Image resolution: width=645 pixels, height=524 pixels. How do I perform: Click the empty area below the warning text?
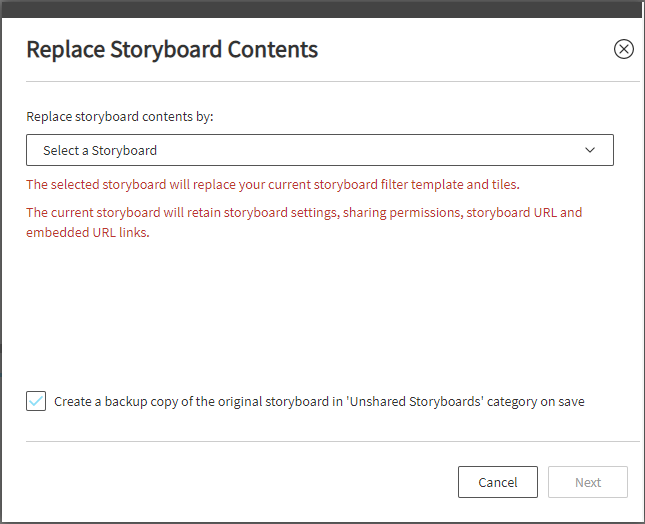pos(322,310)
